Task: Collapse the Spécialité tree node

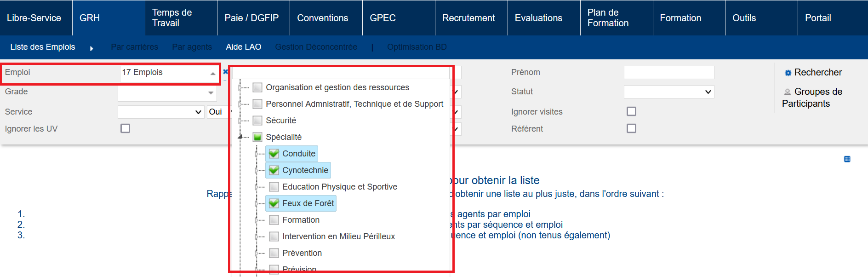Action: [240, 137]
